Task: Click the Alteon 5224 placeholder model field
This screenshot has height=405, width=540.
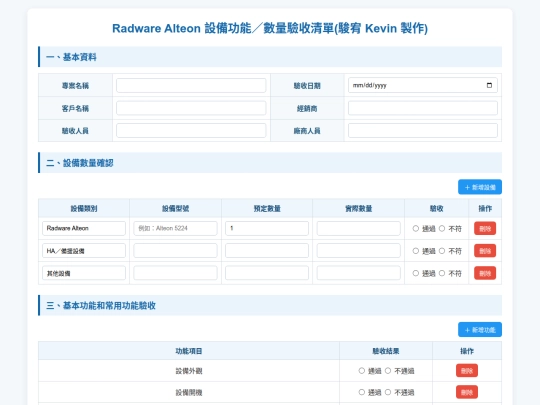Action: click(x=175, y=228)
